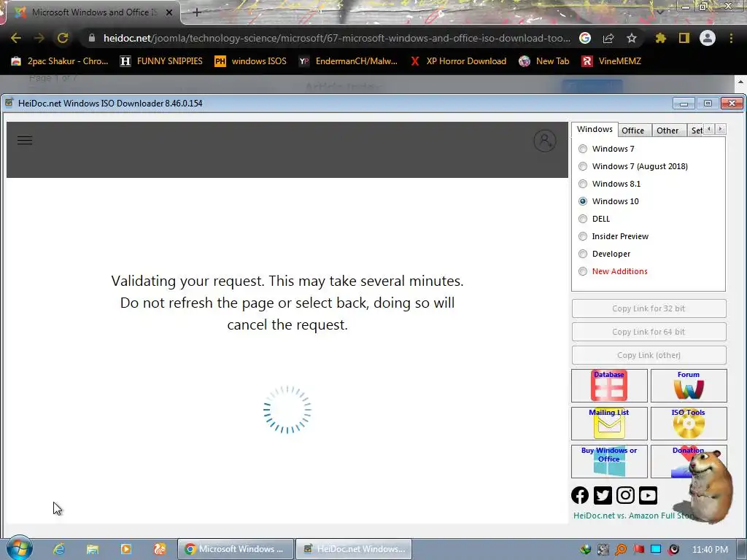Open the Forum tile
The width and height of the screenshot is (747, 560).
689,385
